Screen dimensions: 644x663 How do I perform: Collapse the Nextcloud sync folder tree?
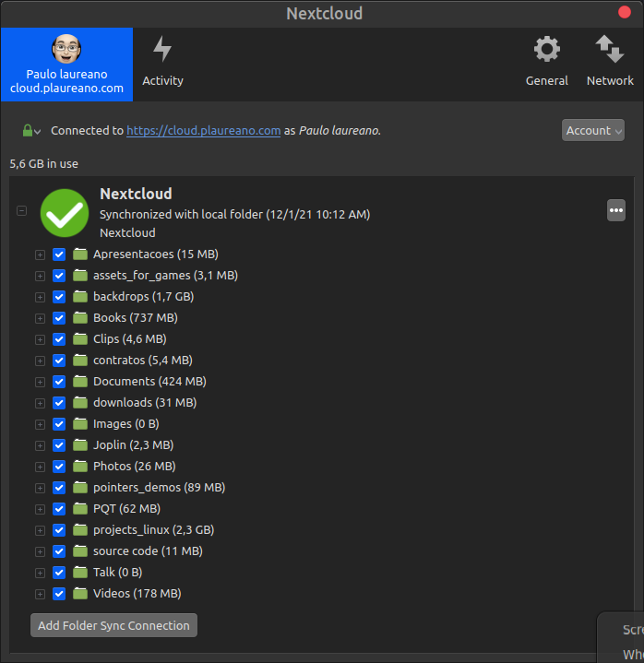click(x=21, y=210)
